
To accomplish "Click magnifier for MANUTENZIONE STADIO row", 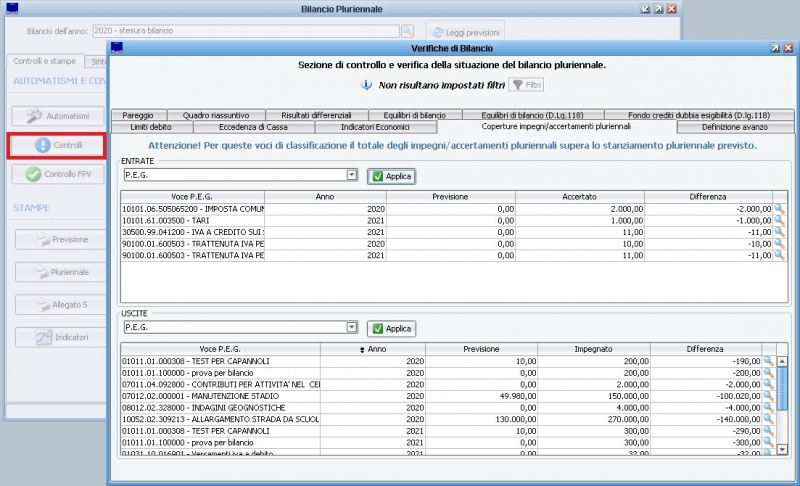I will pyautogui.click(x=769, y=396).
